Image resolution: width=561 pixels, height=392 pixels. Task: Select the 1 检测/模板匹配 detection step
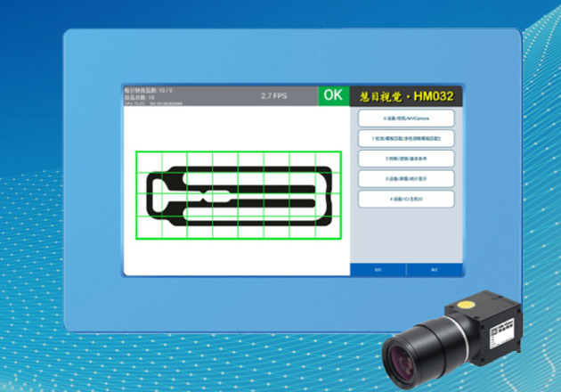406,138
